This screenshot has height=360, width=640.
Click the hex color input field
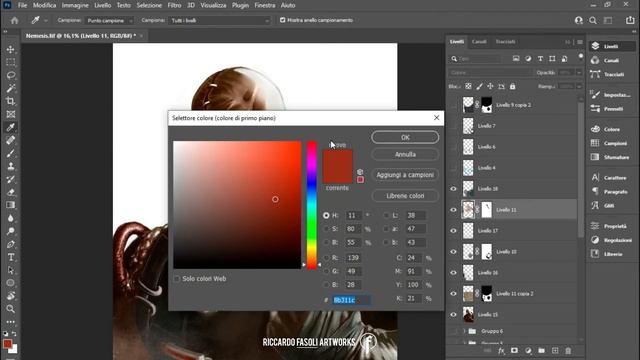351,300
